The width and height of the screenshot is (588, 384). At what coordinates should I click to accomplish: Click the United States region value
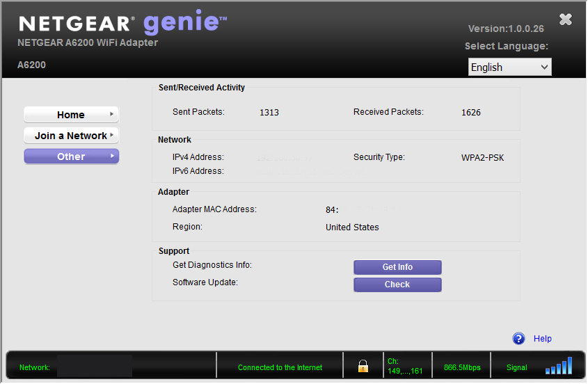pyautogui.click(x=352, y=227)
